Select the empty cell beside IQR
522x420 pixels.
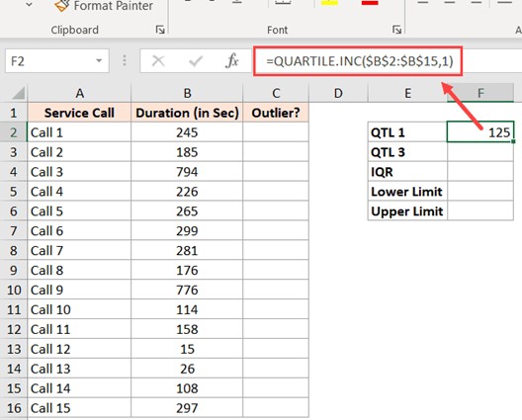pyautogui.click(x=480, y=172)
